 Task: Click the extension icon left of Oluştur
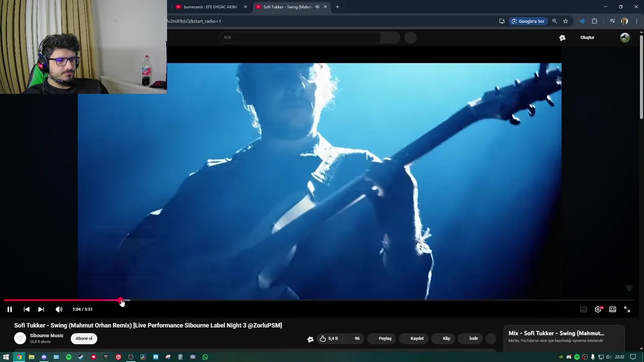coord(562,37)
